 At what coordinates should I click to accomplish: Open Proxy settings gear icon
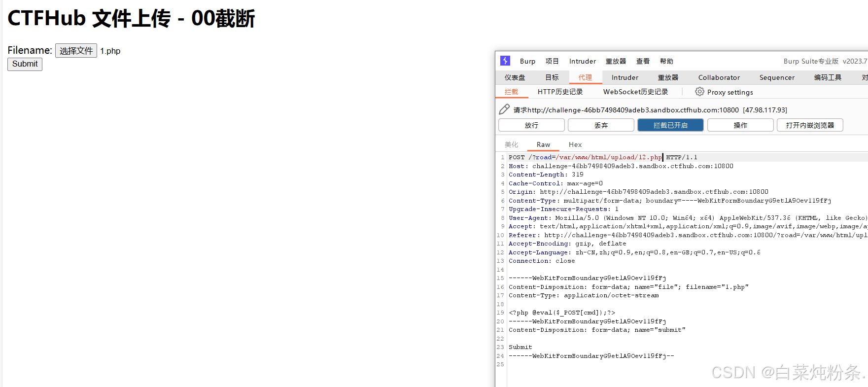[x=699, y=92]
